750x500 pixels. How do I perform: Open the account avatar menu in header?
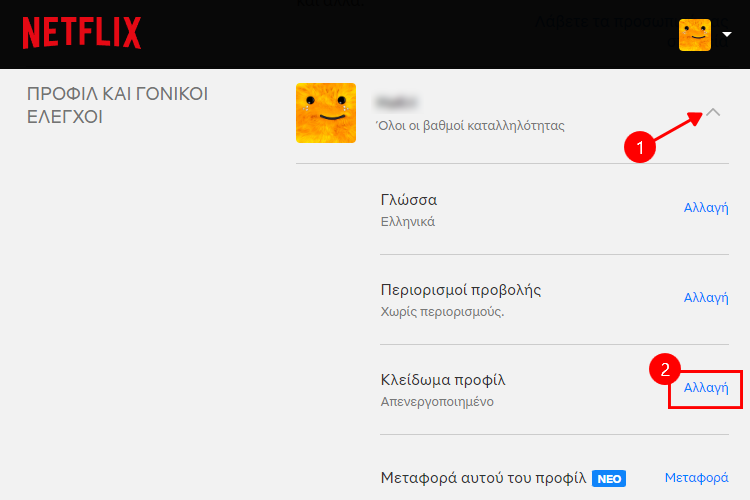[x=695, y=35]
